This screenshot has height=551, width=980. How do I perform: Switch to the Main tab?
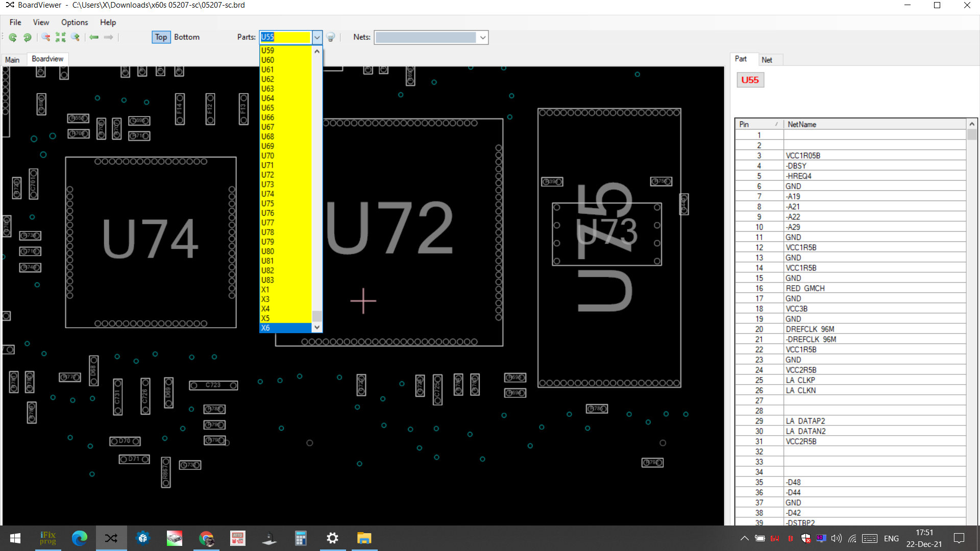click(x=12, y=60)
